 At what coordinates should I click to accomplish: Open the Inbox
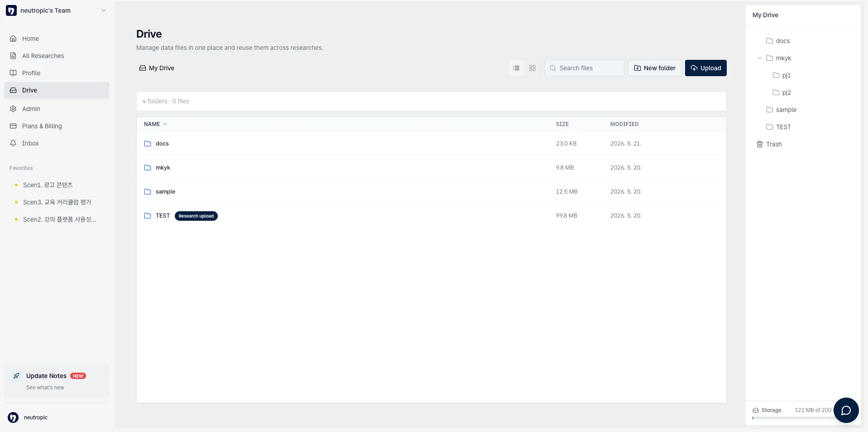[x=57, y=143]
